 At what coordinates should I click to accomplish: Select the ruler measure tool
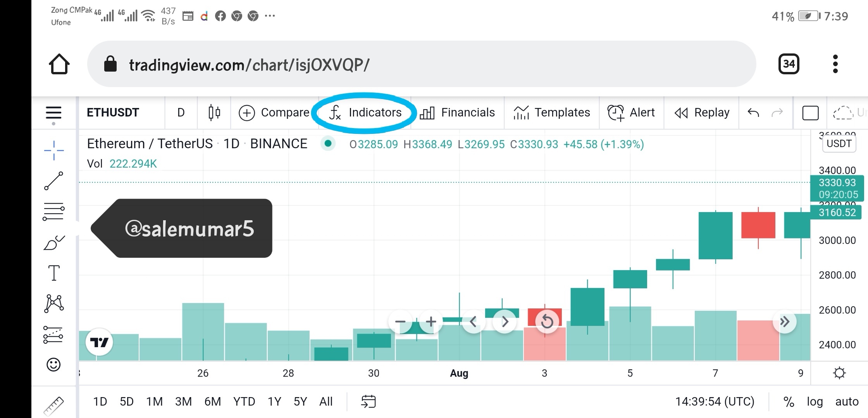click(53, 406)
